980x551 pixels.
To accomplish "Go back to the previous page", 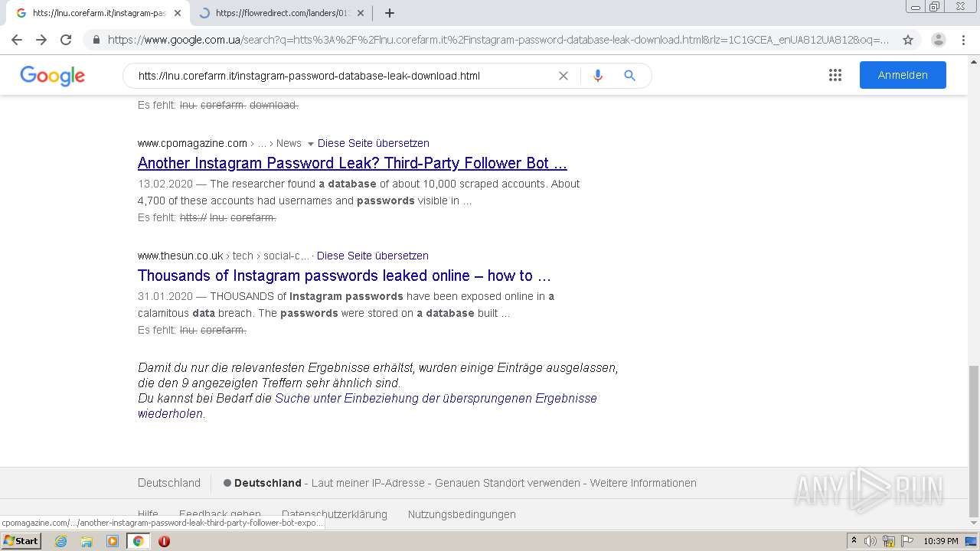I will point(17,40).
